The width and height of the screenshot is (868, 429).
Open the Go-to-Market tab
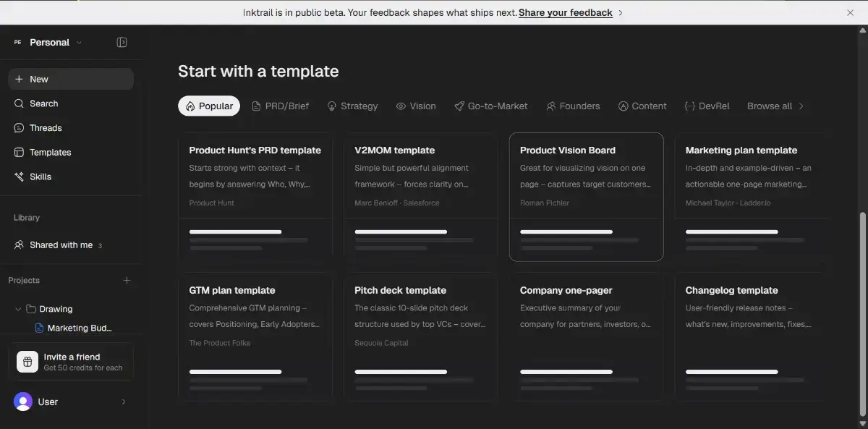(x=491, y=106)
